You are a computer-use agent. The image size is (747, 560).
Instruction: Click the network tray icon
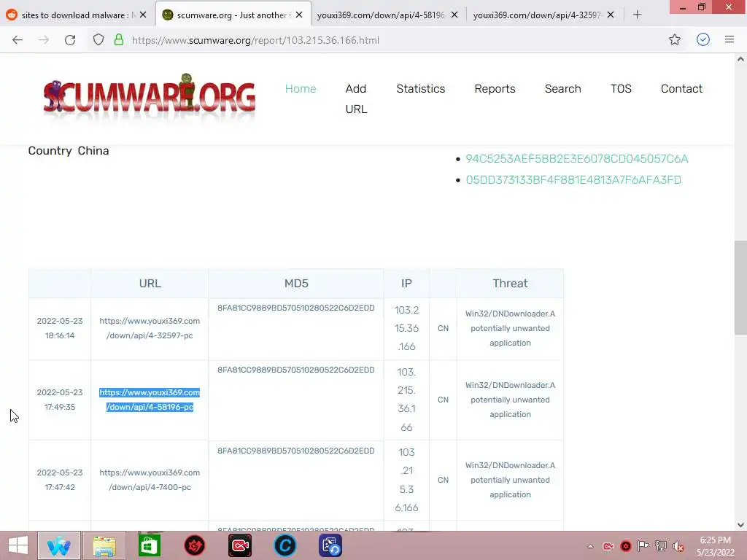click(661, 545)
